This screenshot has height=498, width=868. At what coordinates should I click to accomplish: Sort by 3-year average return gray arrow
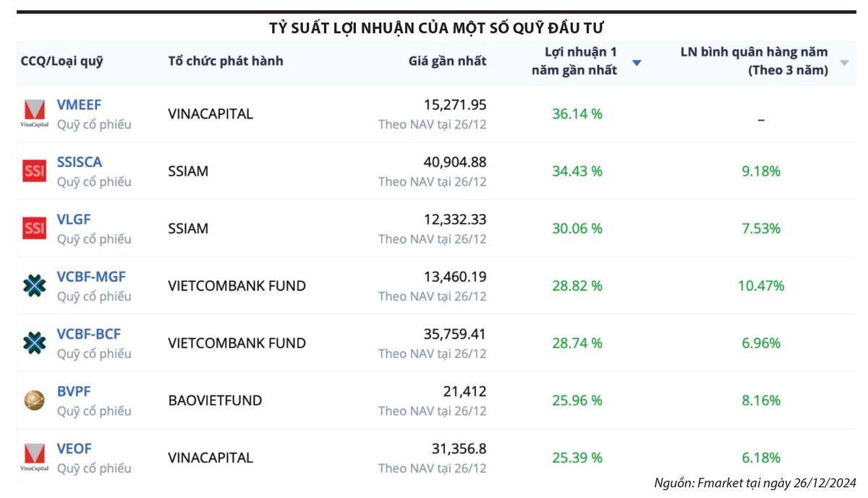coord(843,63)
